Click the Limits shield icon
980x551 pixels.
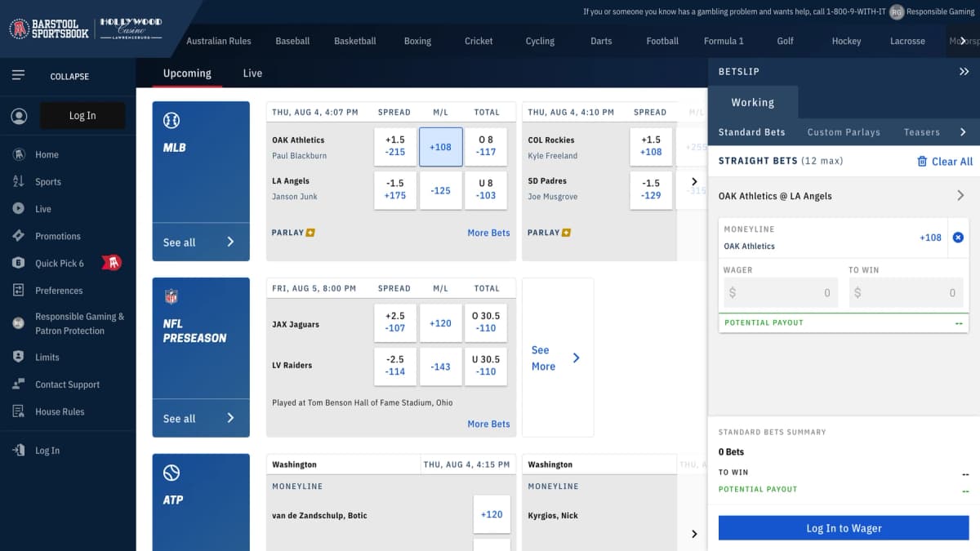click(x=18, y=357)
